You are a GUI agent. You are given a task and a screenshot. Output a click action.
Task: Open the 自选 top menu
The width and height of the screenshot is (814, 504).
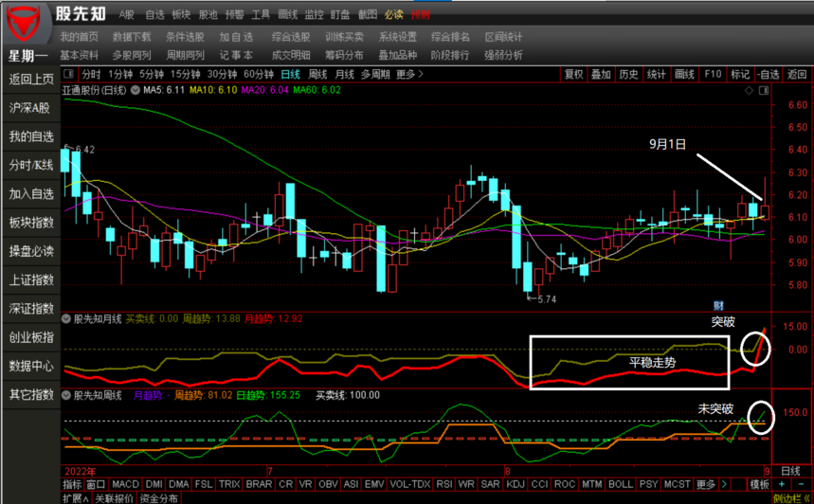coord(154,14)
